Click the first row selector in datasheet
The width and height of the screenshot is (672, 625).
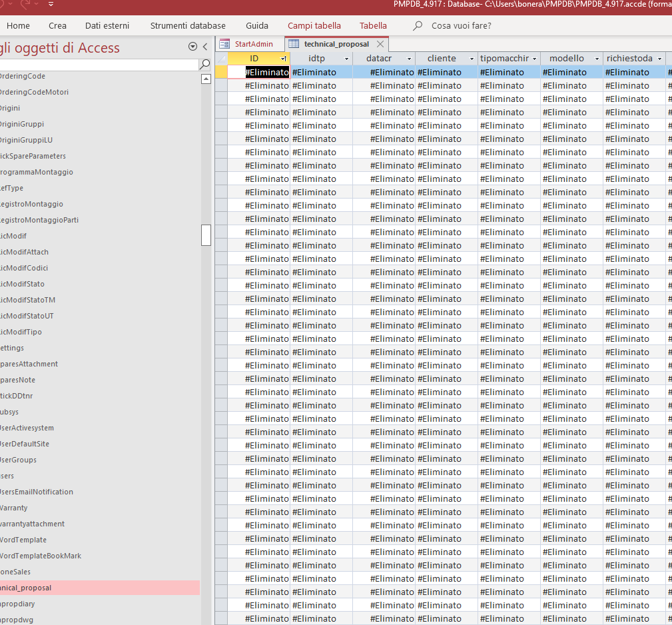pyautogui.click(x=222, y=72)
